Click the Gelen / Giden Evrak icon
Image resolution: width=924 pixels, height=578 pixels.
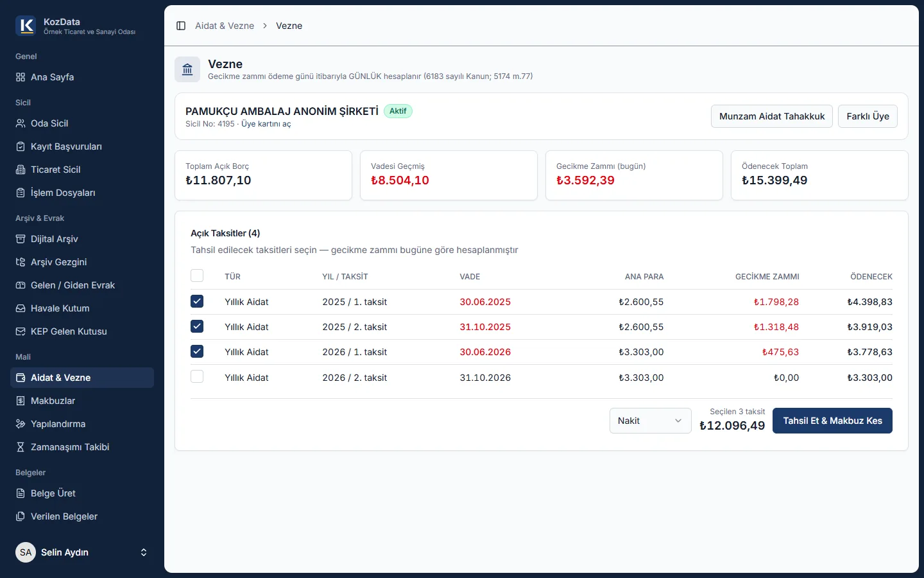click(x=21, y=285)
